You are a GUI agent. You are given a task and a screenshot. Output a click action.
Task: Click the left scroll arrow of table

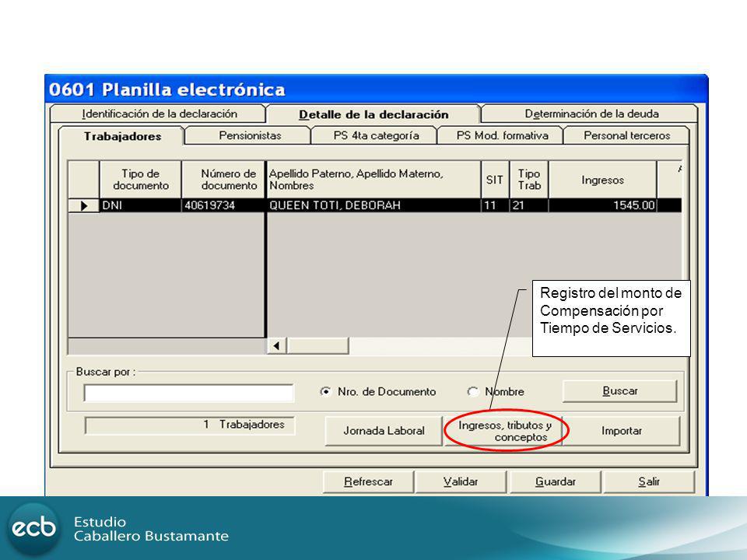pos(276,345)
